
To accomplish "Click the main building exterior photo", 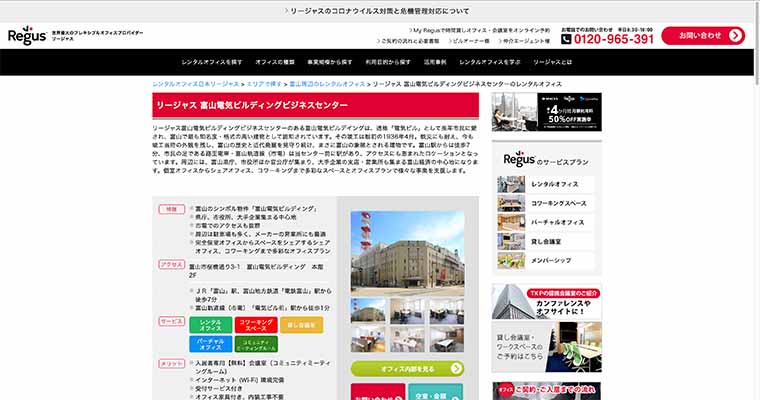I will [407, 251].
